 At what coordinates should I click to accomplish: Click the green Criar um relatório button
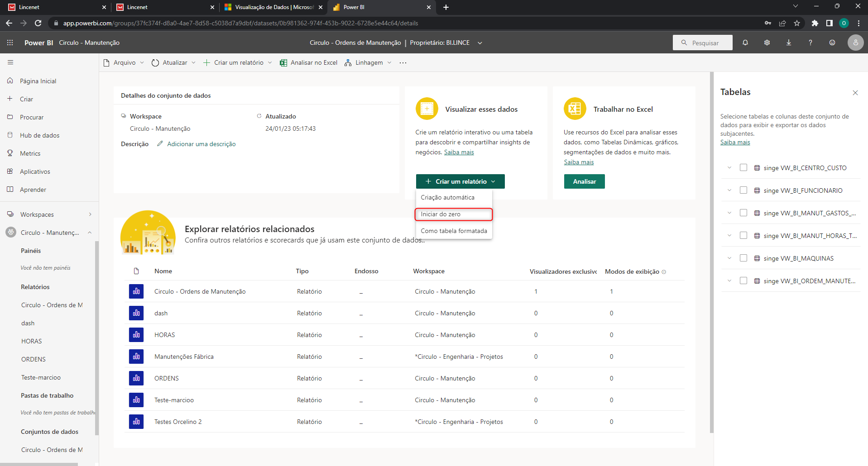(460, 181)
